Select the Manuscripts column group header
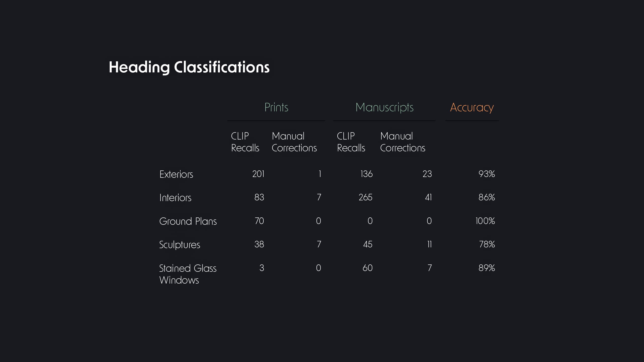 pyautogui.click(x=384, y=108)
